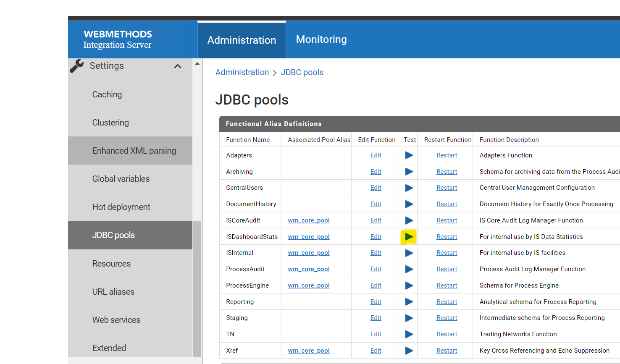Select the Administration tab

[x=242, y=40]
